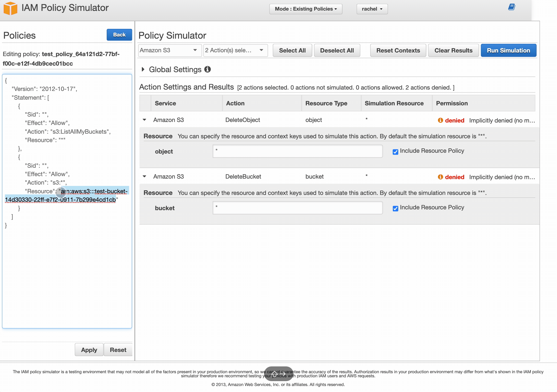The width and height of the screenshot is (557, 392).
Task: Enable the Select All actions checkbox
Action: pos(292,50)
